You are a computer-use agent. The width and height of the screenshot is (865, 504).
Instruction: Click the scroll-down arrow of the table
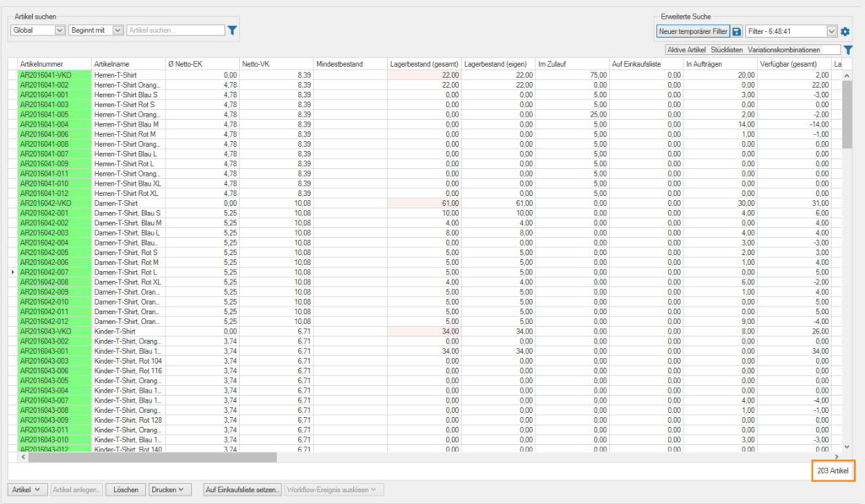846,447
